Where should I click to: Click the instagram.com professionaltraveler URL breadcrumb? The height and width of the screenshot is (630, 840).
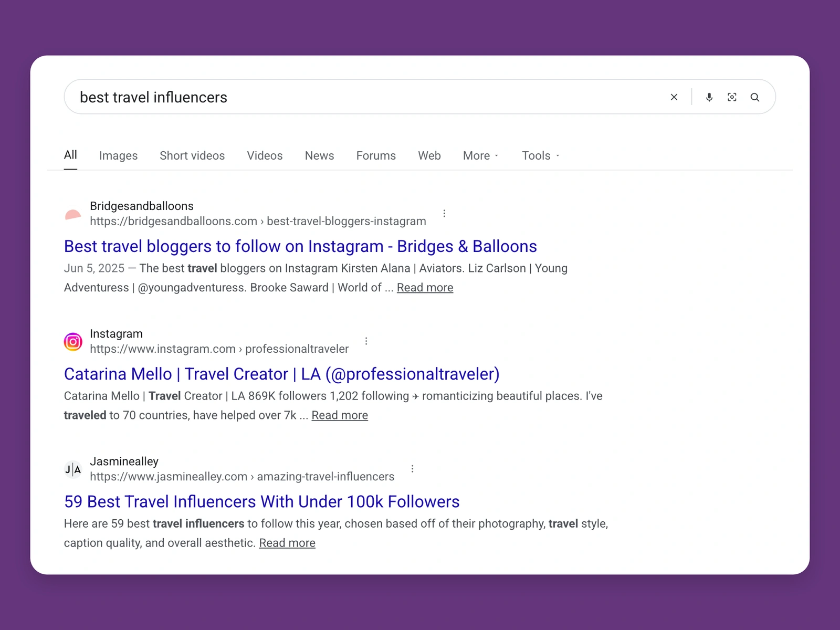pos(219,349)
